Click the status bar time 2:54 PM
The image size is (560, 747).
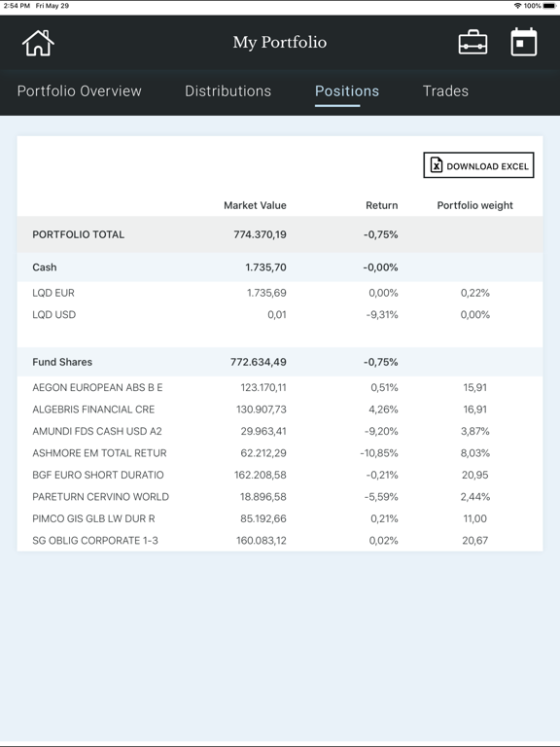[x=17, y=6]
